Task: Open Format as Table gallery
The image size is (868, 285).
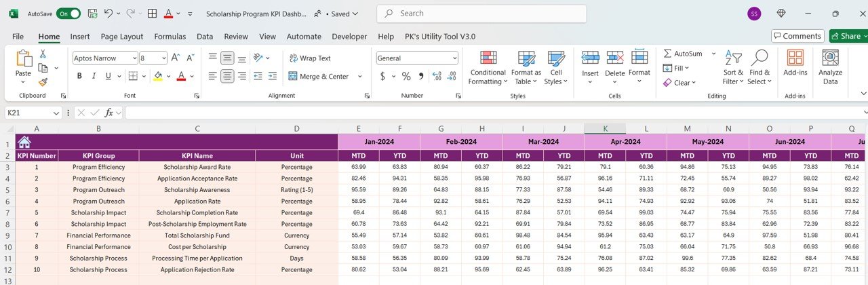Action: [526, 67]
